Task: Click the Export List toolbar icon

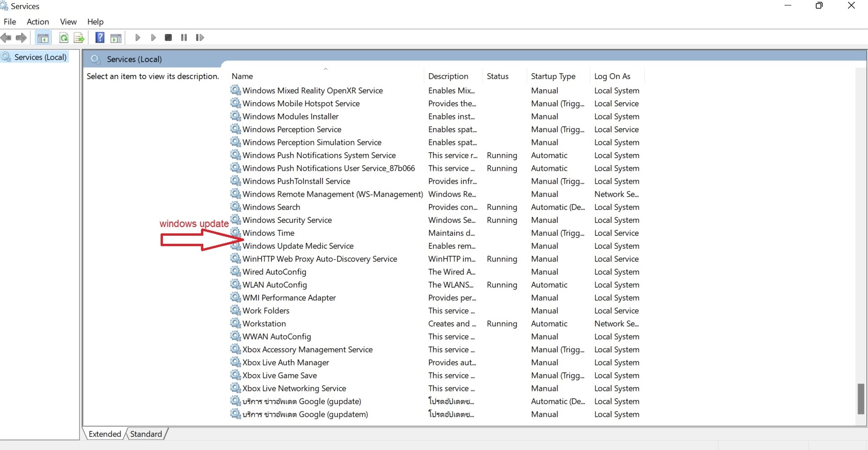Action: point(79,38)
